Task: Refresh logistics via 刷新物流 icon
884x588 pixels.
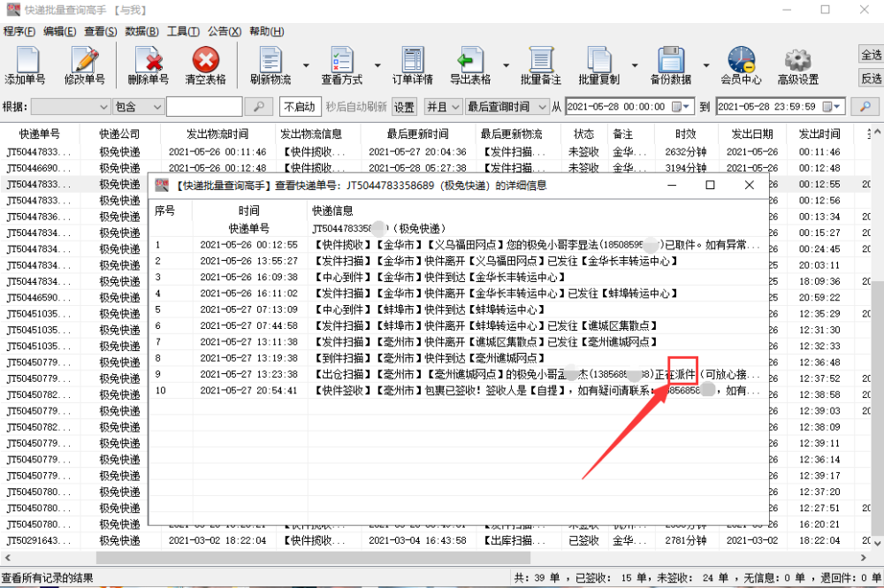Action: click(x=271, y=66)
